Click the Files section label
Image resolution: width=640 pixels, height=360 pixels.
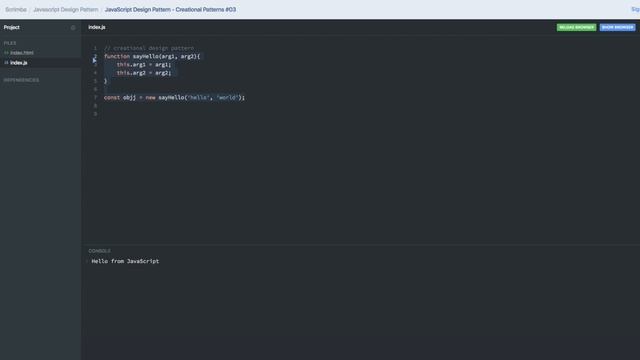click(x=10, y=43)
